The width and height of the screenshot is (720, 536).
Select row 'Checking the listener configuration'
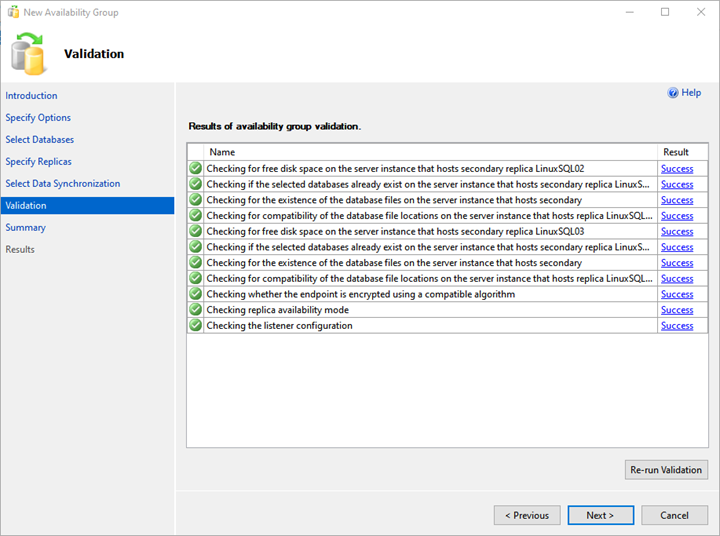click(x=448, y=325)
